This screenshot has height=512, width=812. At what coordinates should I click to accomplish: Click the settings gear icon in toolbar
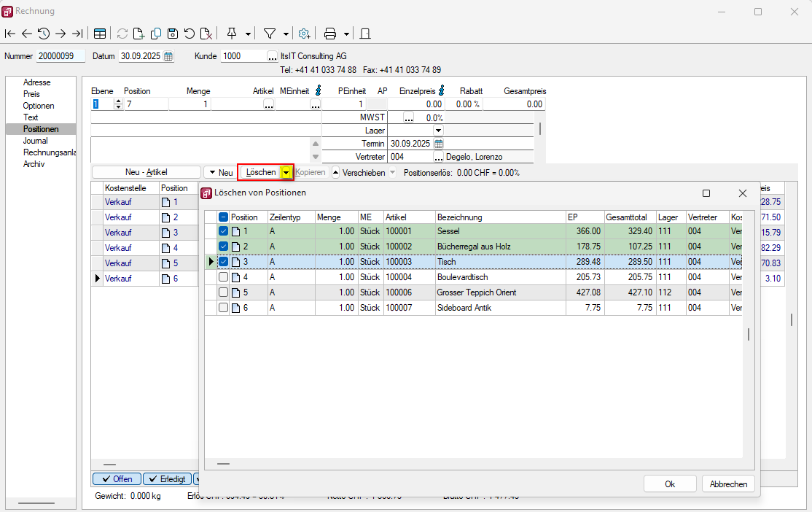pyautogui.click(x=304, y=34)
